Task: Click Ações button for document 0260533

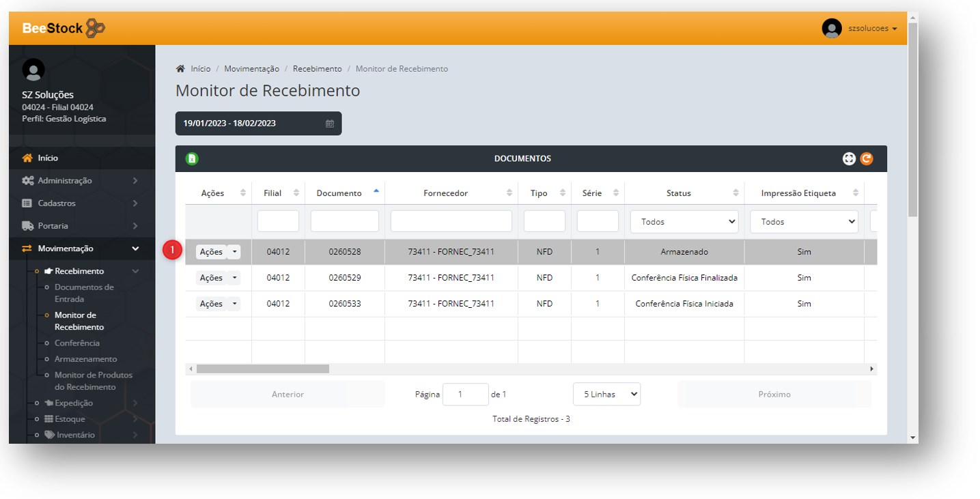Action: tap(211, 304)
